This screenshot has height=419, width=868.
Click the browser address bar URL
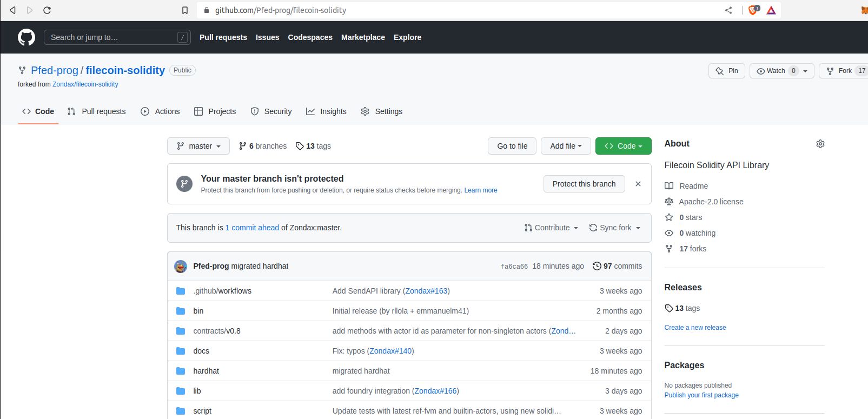[281, 10]
